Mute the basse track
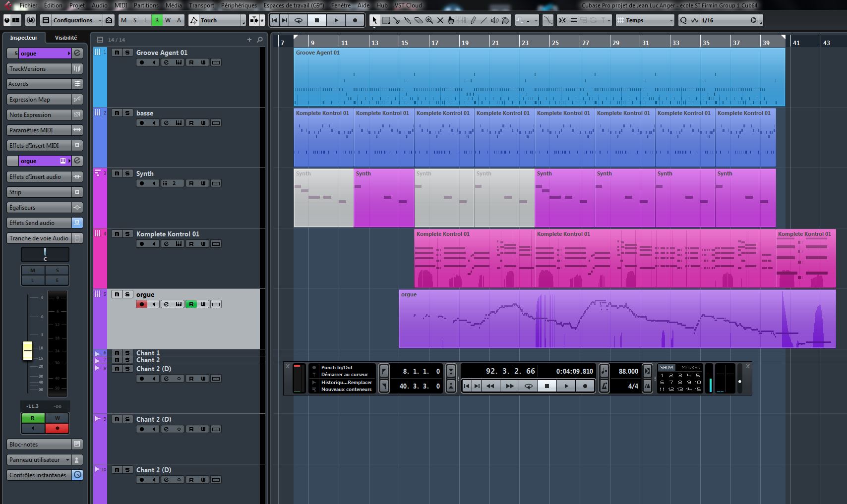This screenshot has width=847, height=504. pyautogui.click(x=117, y=113)
